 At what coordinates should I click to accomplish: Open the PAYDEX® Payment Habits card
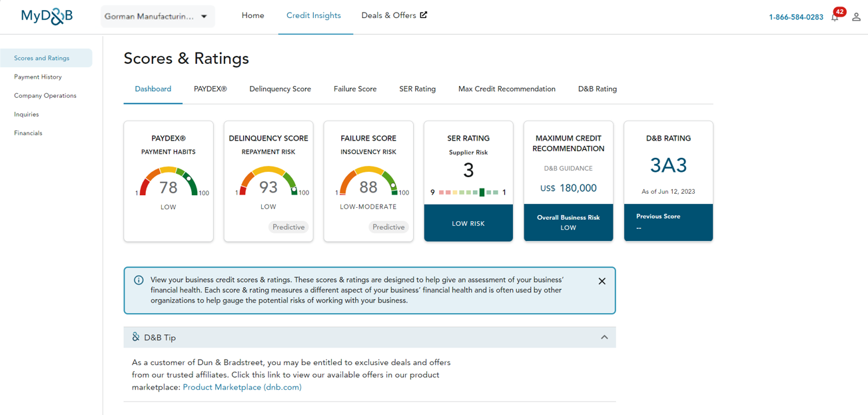169,181
